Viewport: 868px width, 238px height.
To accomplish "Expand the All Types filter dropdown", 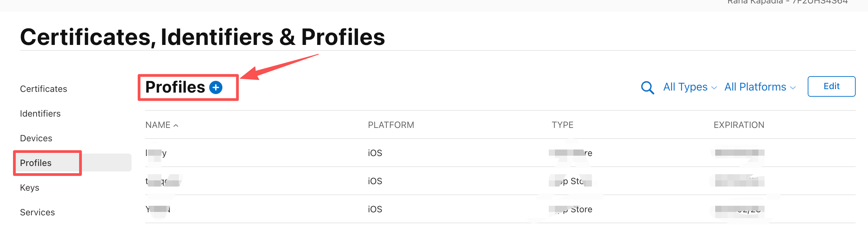I will (690, 87).
